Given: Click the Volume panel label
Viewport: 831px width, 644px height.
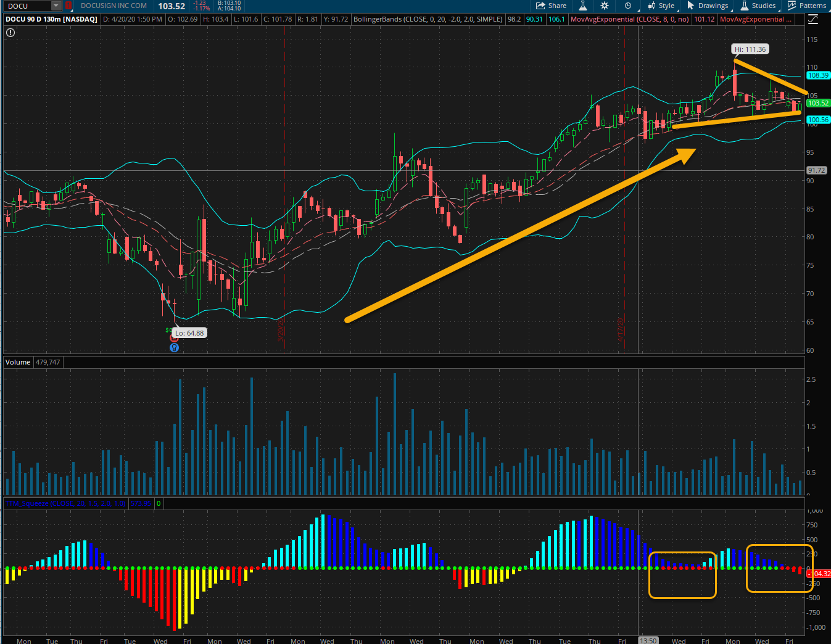Looking at the screenshot, I should (x=18, y=362).
